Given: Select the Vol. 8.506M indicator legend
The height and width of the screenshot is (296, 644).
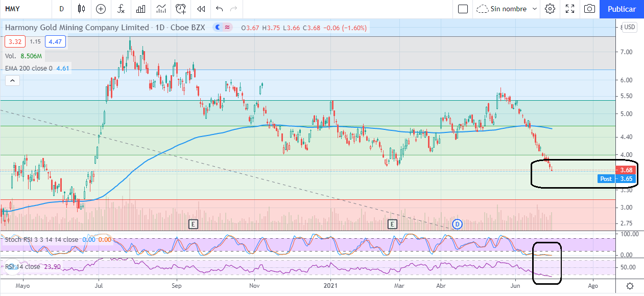Looking at the screenshot, I should (23, 56).
